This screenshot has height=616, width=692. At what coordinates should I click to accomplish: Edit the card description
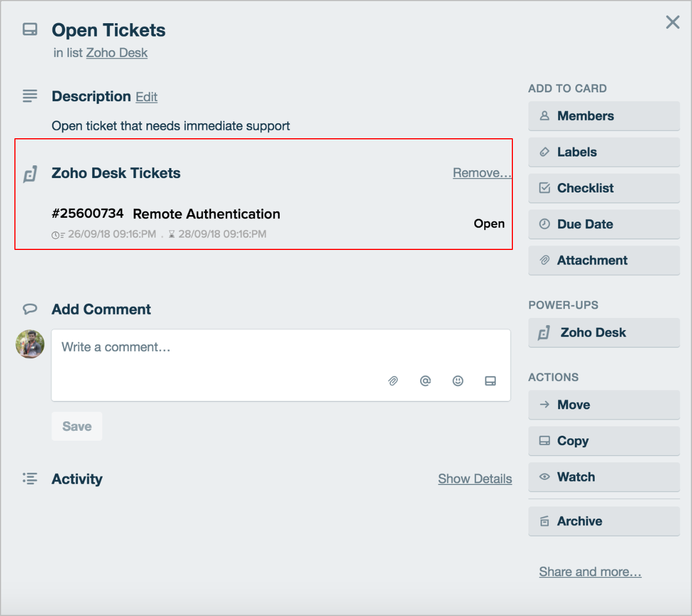click(x=146, y=97)
